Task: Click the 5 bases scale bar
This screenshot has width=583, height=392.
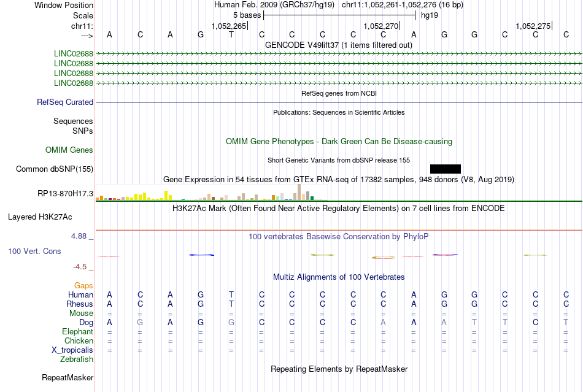Action: [339, 15]
